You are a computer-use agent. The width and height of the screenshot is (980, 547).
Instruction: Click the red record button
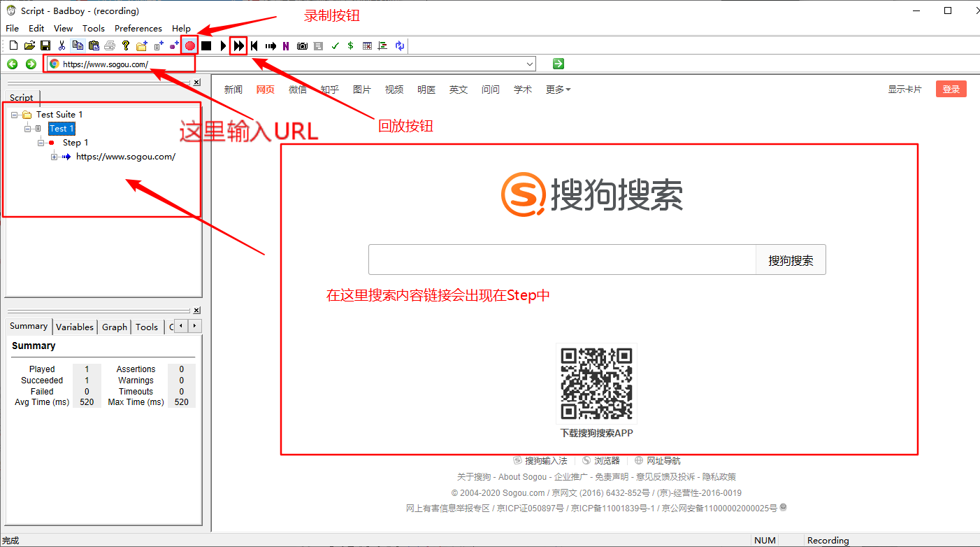[189, 45]
